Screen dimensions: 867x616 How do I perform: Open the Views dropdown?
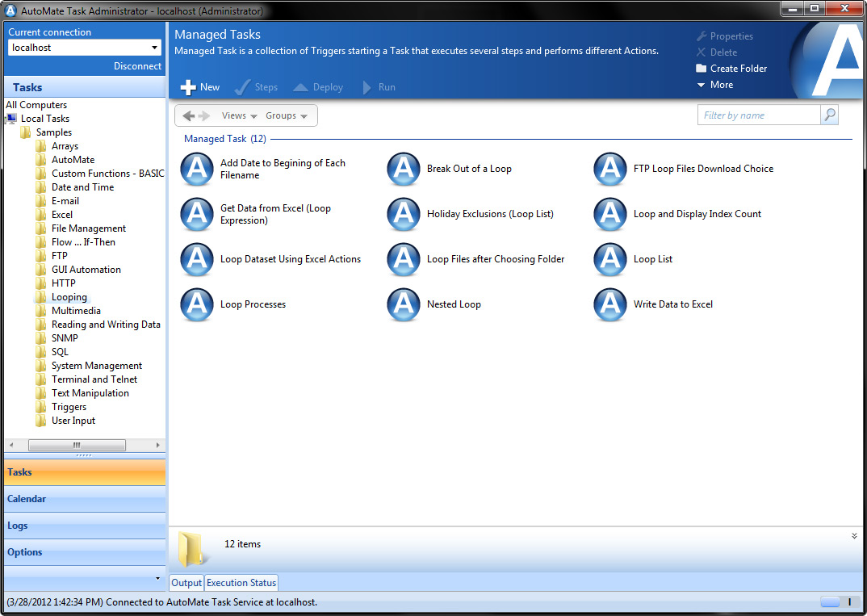(x=240, y=115)
